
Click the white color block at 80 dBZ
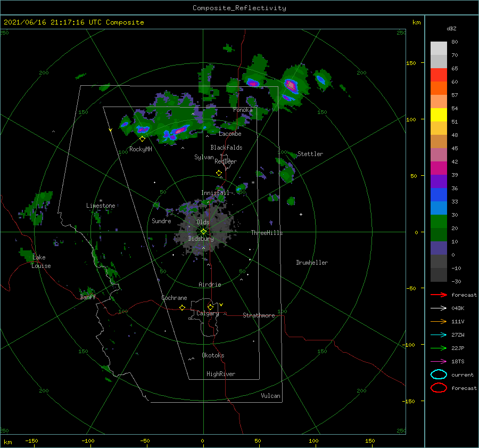click(x=439, y=48)
